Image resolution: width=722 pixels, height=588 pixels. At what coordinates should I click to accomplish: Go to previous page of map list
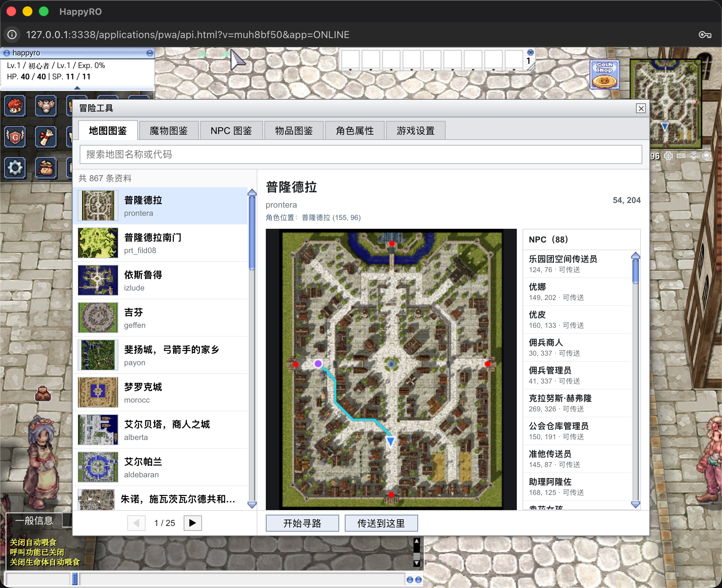tap(136, 523)
